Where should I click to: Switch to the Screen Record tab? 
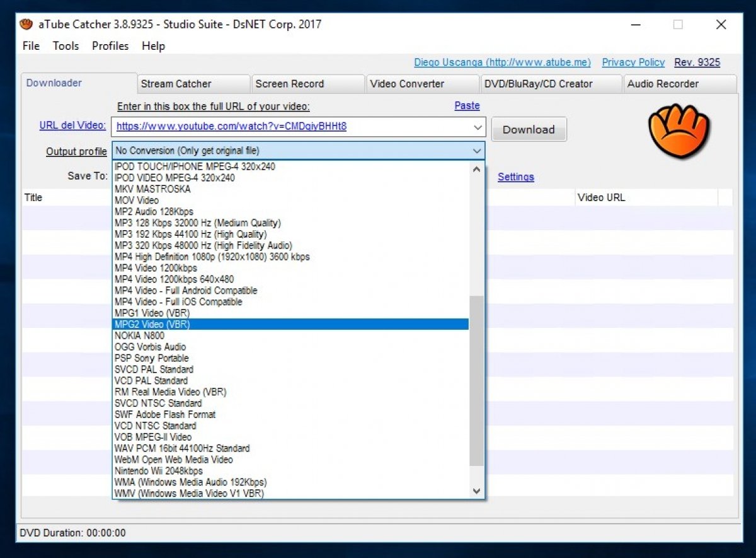tap(308, 84)
